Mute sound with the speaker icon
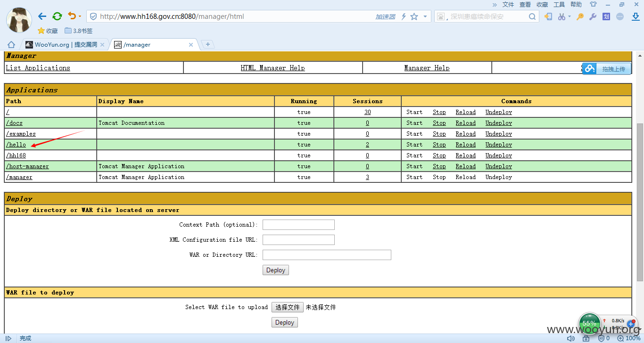This screenshot has height=343, width=644. (571, 338)
